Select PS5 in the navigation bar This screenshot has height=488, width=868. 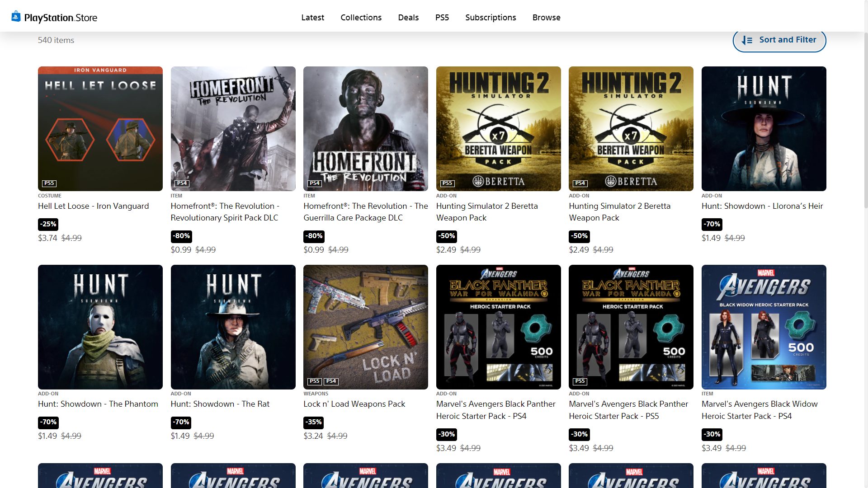[x=442, y=18]
